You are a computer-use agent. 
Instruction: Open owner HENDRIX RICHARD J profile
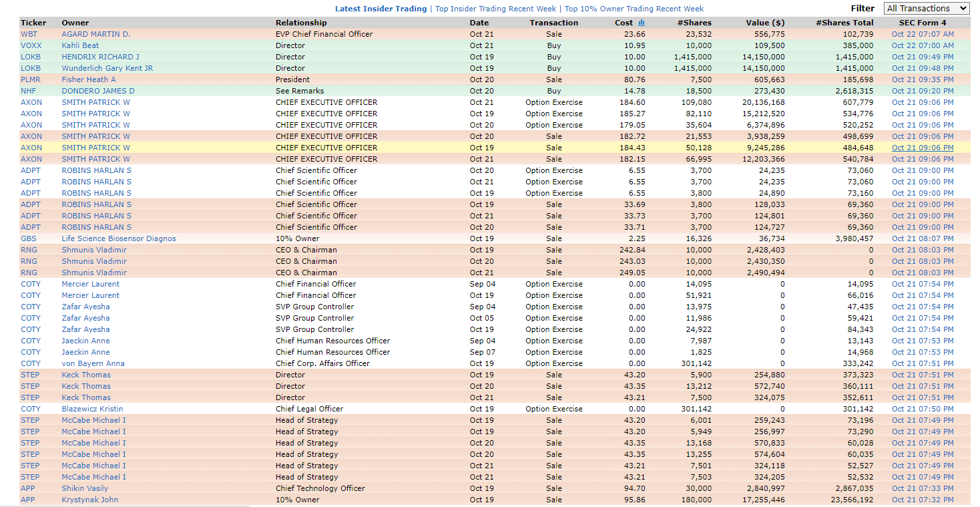tap(101, 57)
